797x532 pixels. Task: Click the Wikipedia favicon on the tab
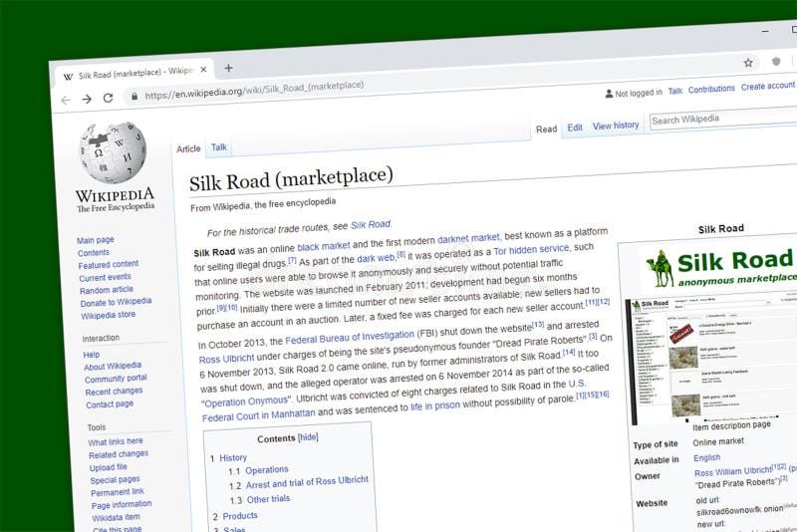[68, 77]
